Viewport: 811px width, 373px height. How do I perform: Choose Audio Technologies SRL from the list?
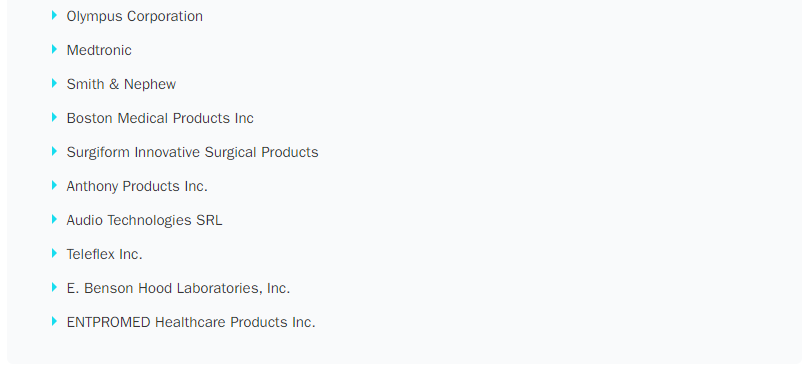point(144,220)
